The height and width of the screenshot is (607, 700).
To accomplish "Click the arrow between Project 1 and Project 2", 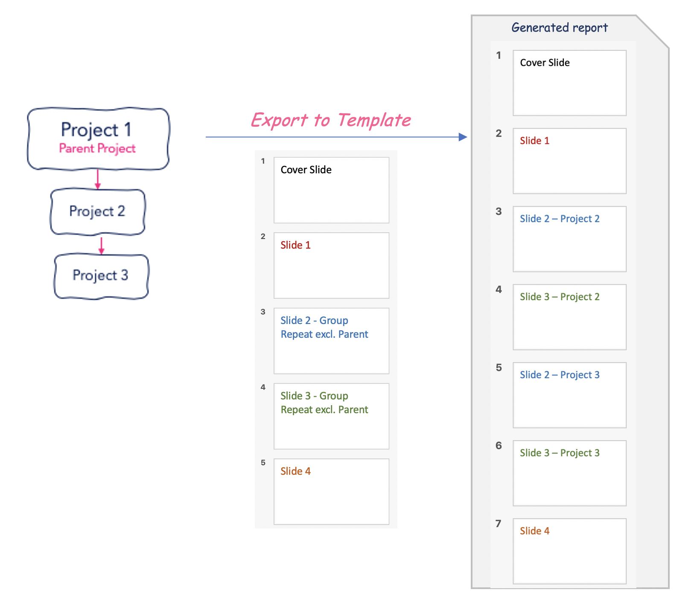I will (x=98, y=179).
